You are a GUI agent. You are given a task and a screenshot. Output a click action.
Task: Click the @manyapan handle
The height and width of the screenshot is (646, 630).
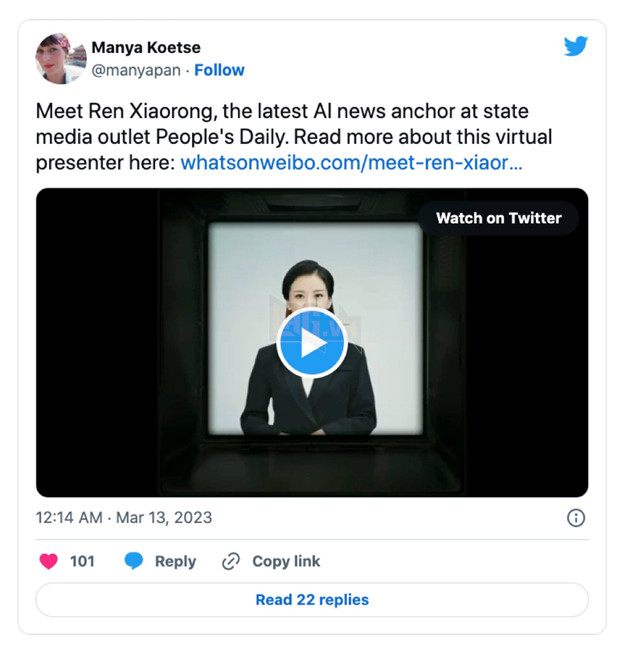pos(136,70)
